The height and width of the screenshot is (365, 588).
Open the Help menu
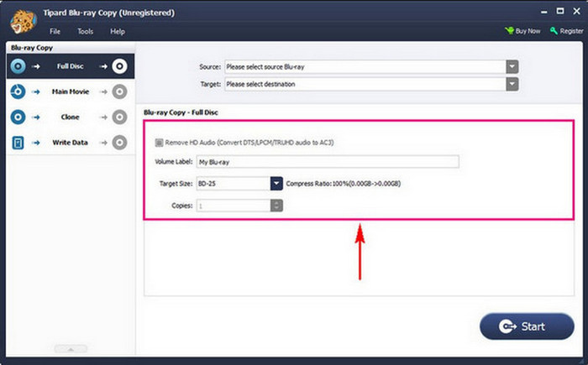(118, 31)
